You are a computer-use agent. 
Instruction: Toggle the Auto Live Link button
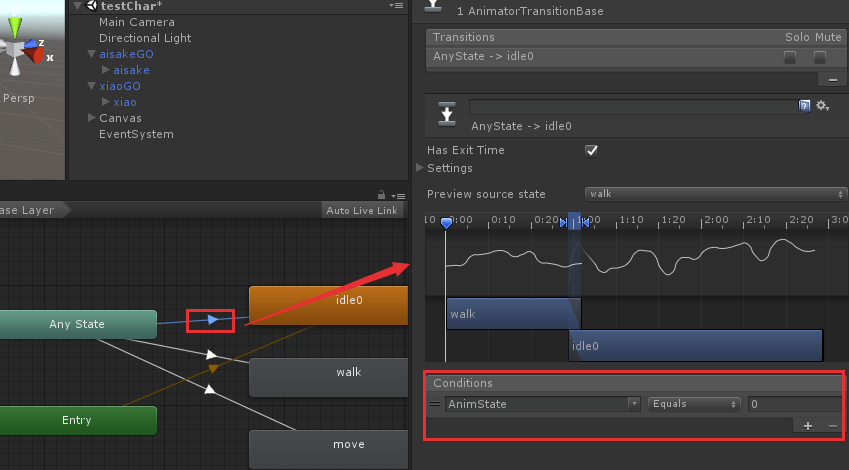point(362,211)
